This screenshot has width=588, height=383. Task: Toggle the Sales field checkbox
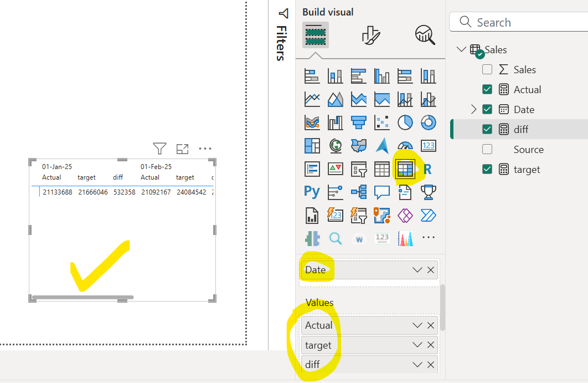[x=487, y=69]
